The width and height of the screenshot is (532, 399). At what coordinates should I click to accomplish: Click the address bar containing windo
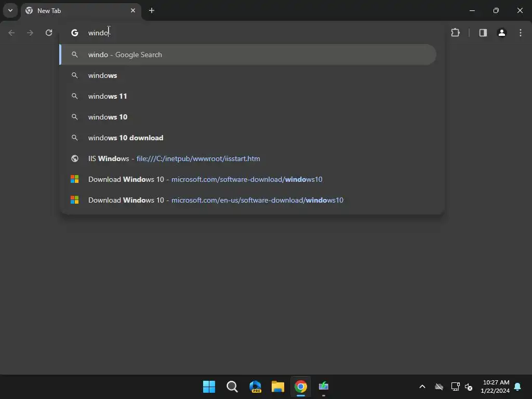pos(251,33)
